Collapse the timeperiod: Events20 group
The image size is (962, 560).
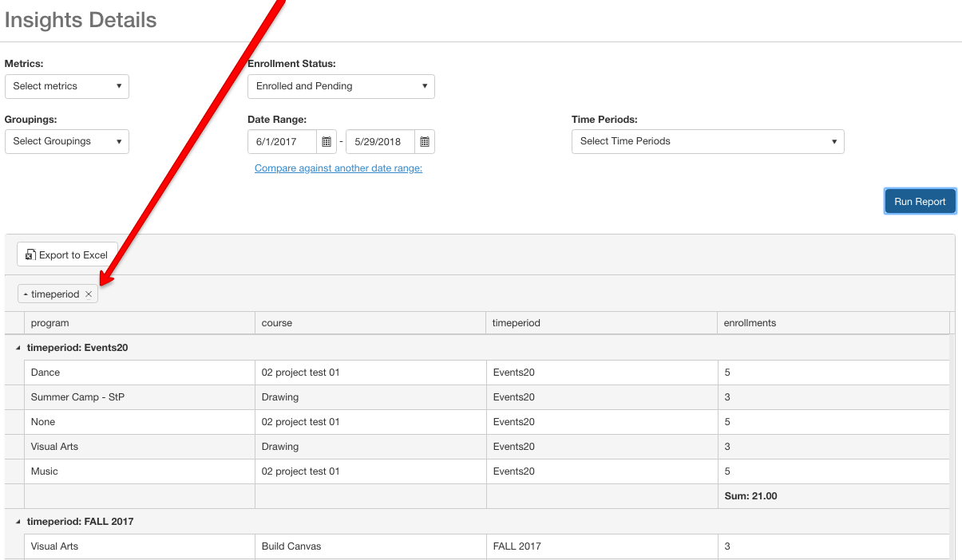[18, 349]
